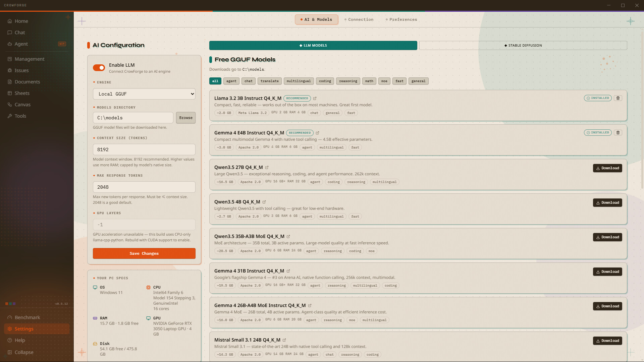Toggle the Enable LLM switch
The image size is (644, 362).
tap(99, 68)
